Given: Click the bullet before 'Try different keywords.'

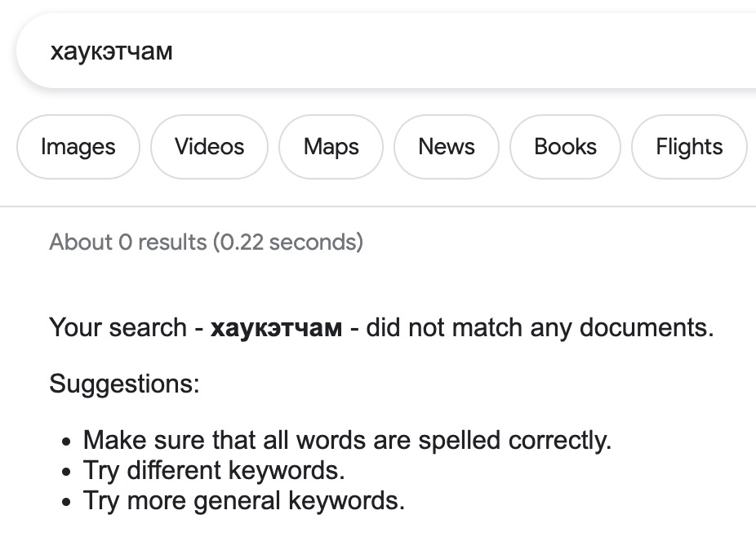Looking at the screenshot, I should [x=67, y=473].
